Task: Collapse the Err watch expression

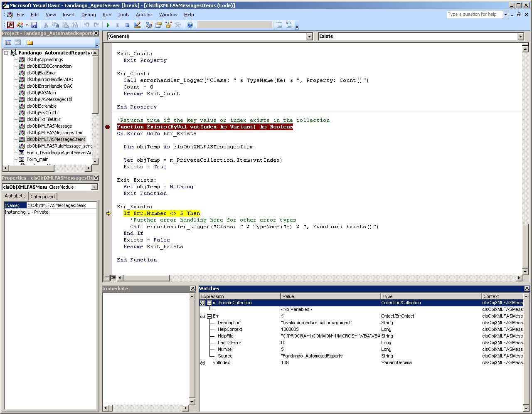Action: (209, 316)
